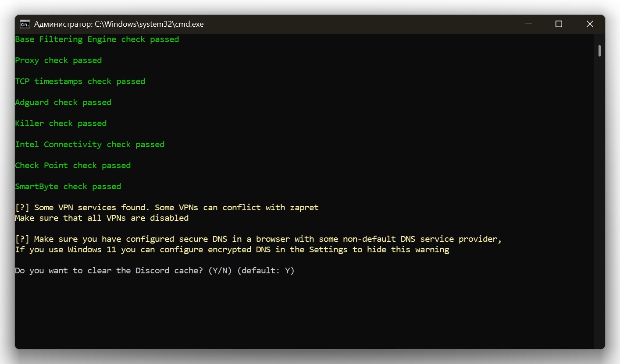620x364 pixels.
Task: Click the window title text 'C:\Windows\system32\cmd.exe'
Action: [149, 24]
